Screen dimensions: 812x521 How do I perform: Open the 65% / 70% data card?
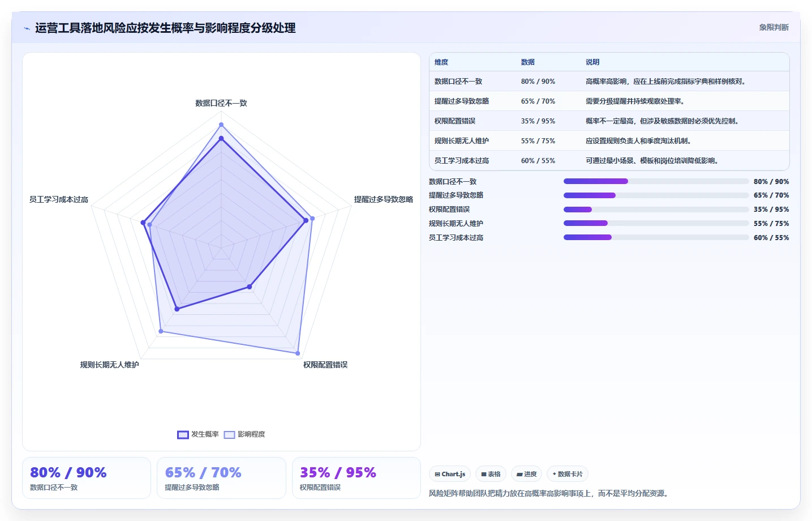click(221, 478)
